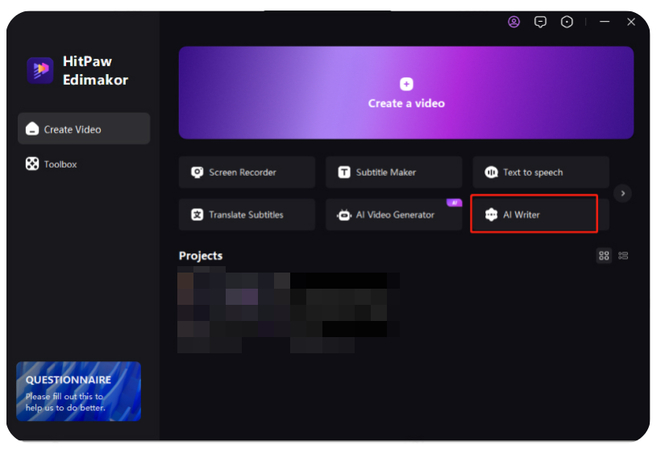
Task: Click the Create Video home icon
Action: click(x=32, y=129)
